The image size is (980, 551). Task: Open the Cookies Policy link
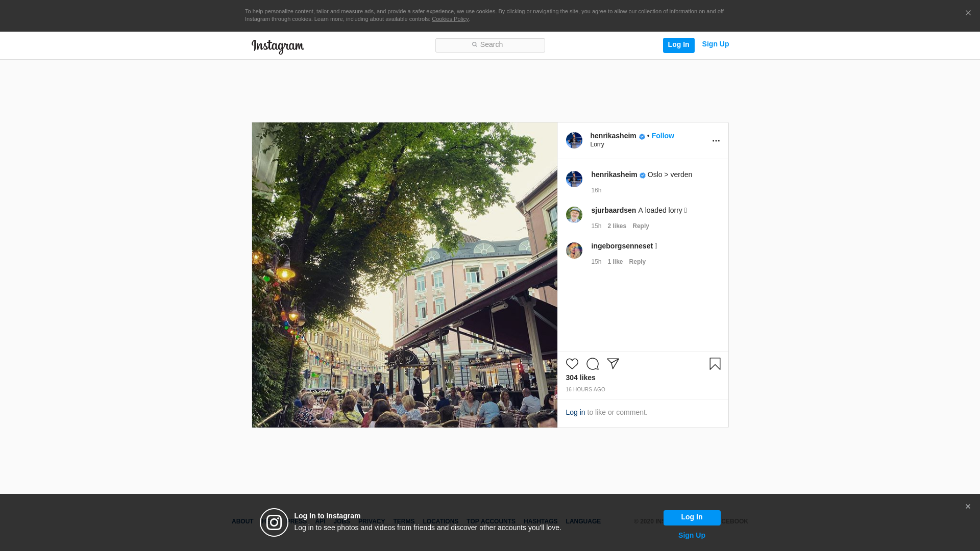(450, 19)
